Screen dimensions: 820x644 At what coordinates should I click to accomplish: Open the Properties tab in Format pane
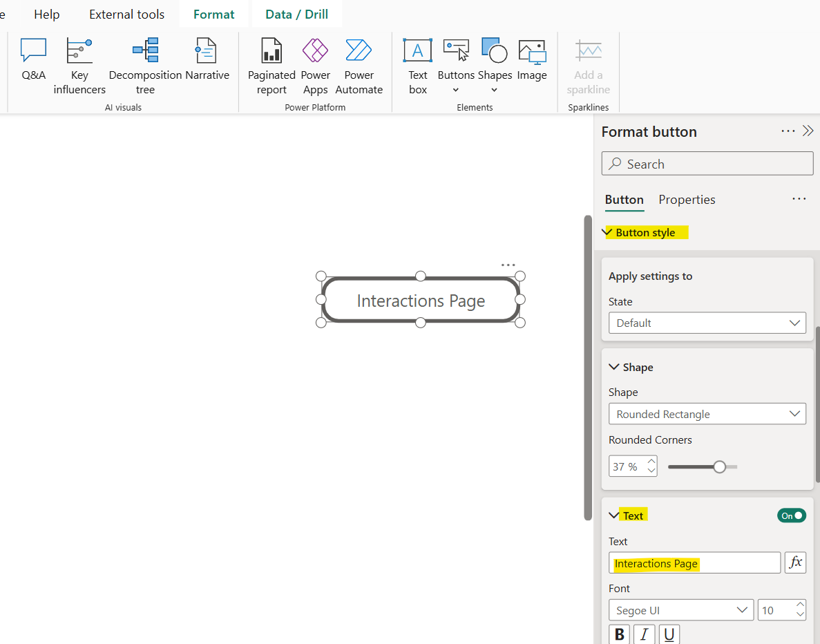tap(687, 199)
